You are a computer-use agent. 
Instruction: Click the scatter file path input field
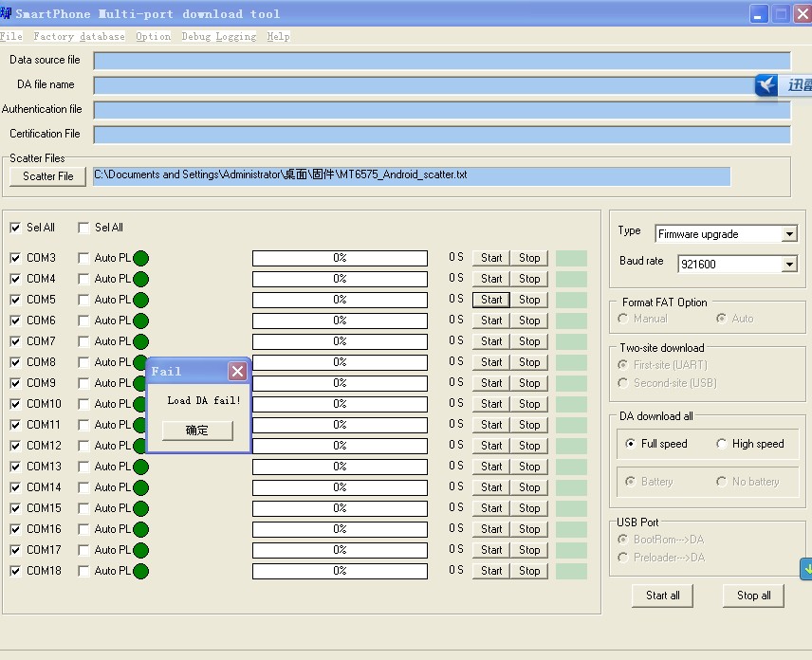[412, 176]
